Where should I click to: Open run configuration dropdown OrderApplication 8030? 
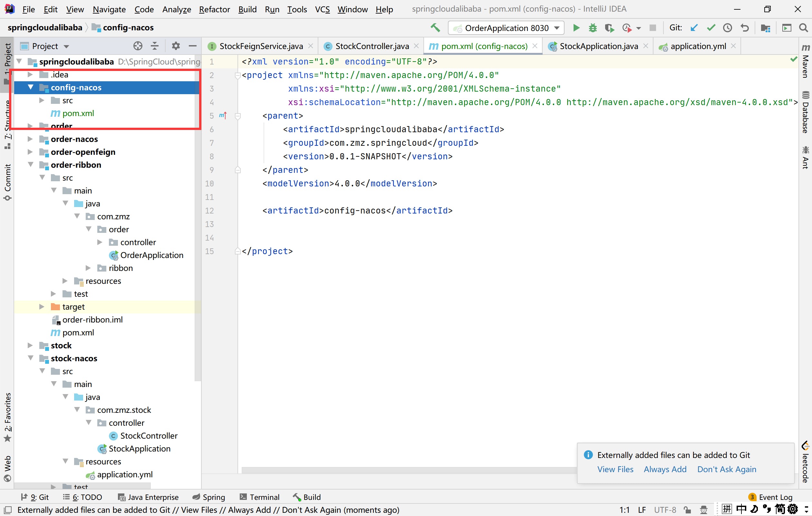tap(506, 28)
